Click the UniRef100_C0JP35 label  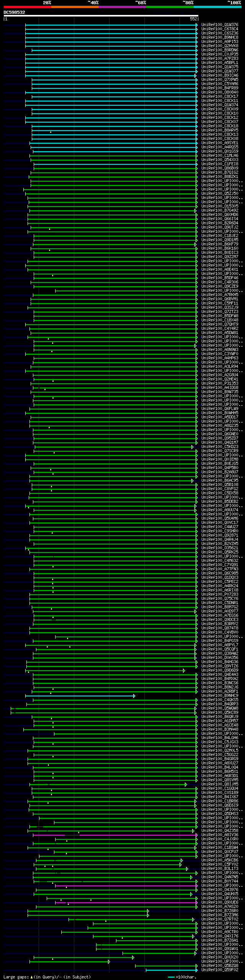coord(220,54)
